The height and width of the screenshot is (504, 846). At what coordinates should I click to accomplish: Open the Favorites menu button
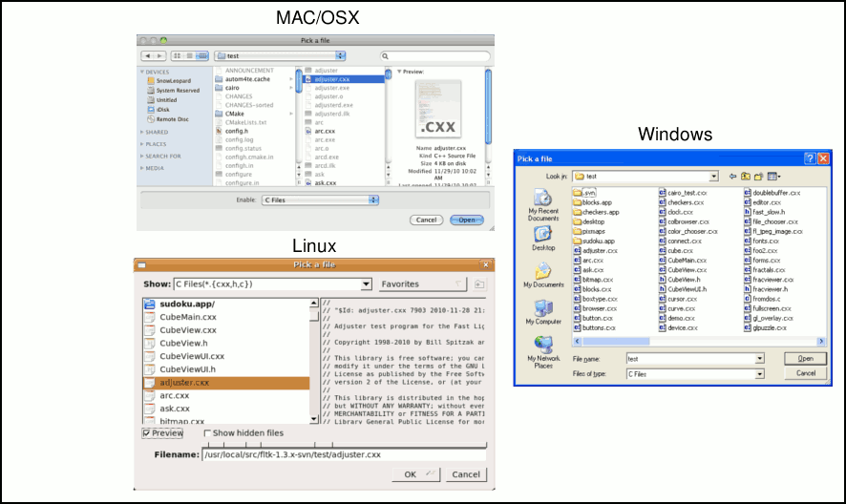(422, 284)
